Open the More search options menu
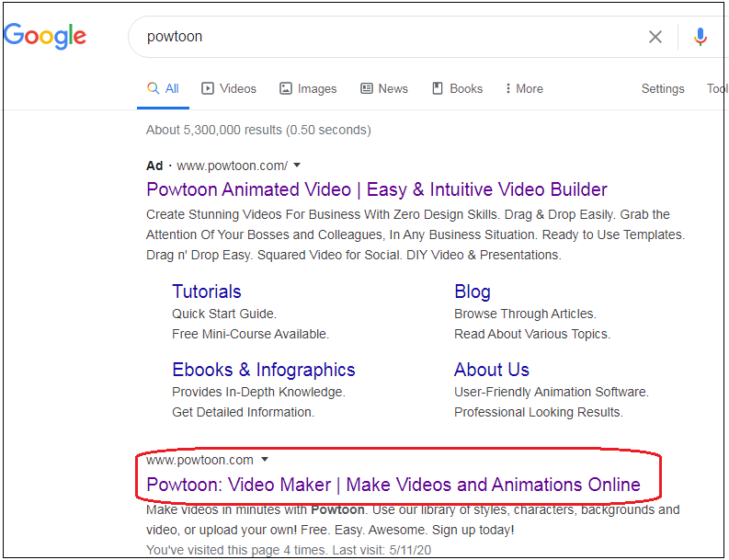Image resolution: width=729 pixels, height=560 pixels. [x=524, y=88]
